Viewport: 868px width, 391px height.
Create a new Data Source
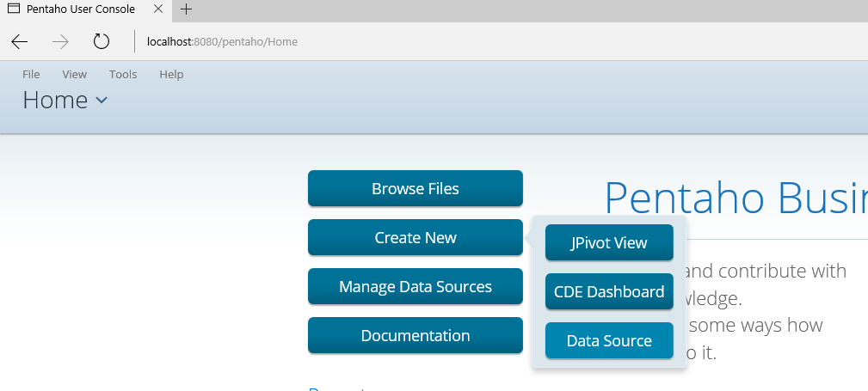point(609,340)
